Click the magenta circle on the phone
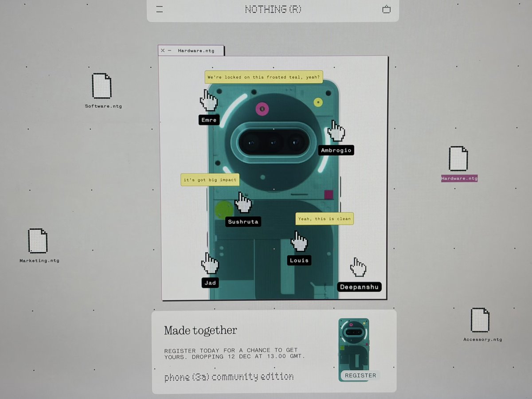 (x=262, y=109)
